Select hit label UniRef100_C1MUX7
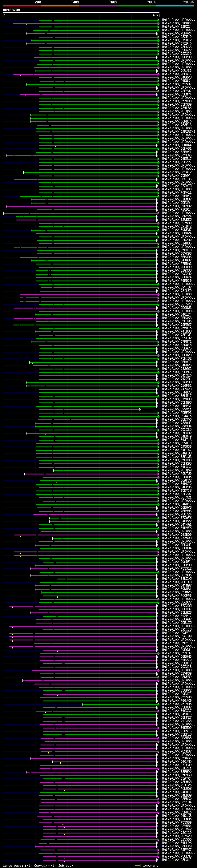The width and height of the screenshot is (197, 868). [177, 24]
